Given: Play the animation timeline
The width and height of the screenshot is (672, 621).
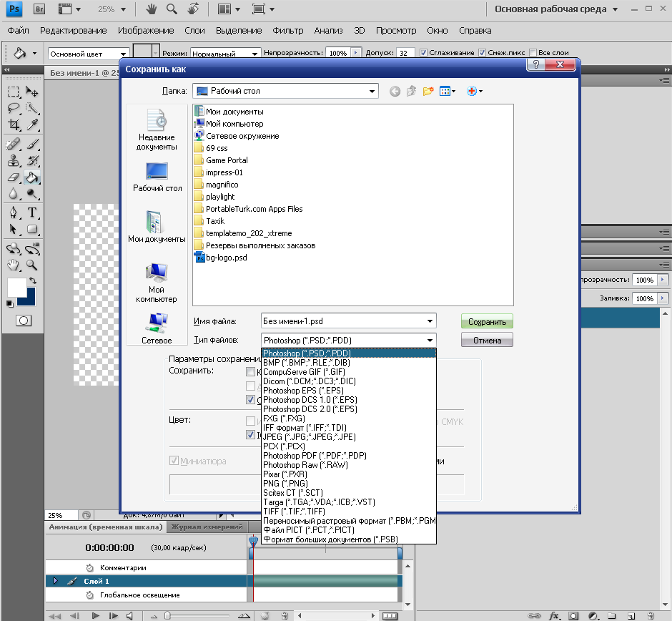Looking at the screenshot, I should (96, 616).
